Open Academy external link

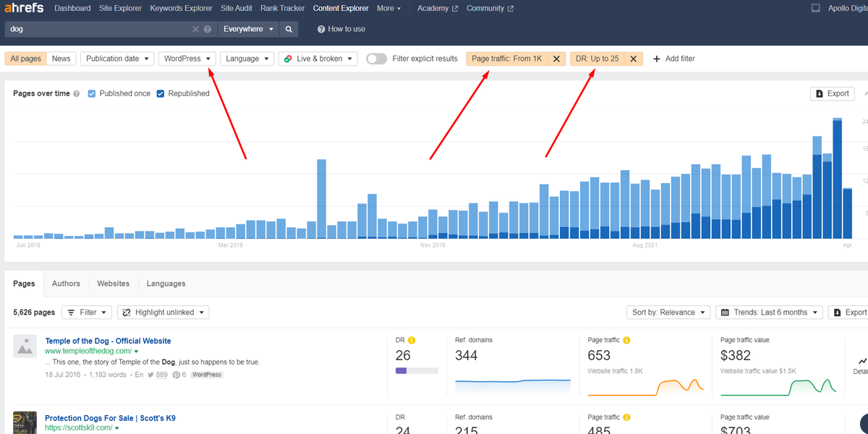click(x=438, y=9)
